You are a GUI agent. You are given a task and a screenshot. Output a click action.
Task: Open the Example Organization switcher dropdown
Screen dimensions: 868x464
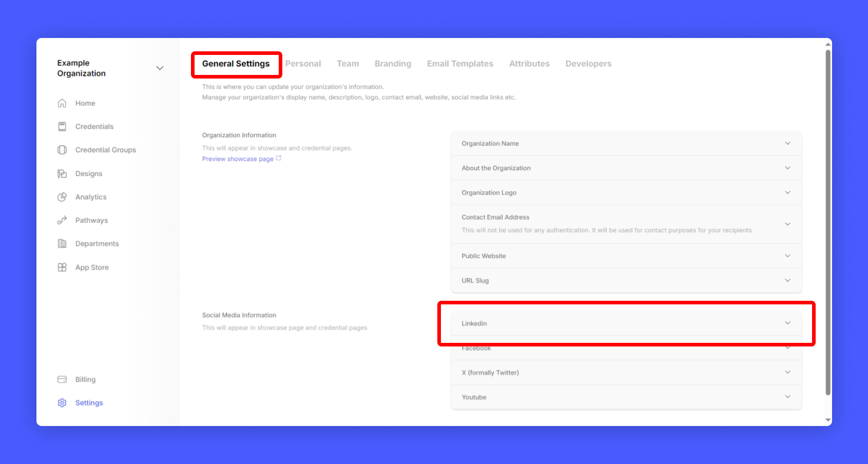pos(160,68)
